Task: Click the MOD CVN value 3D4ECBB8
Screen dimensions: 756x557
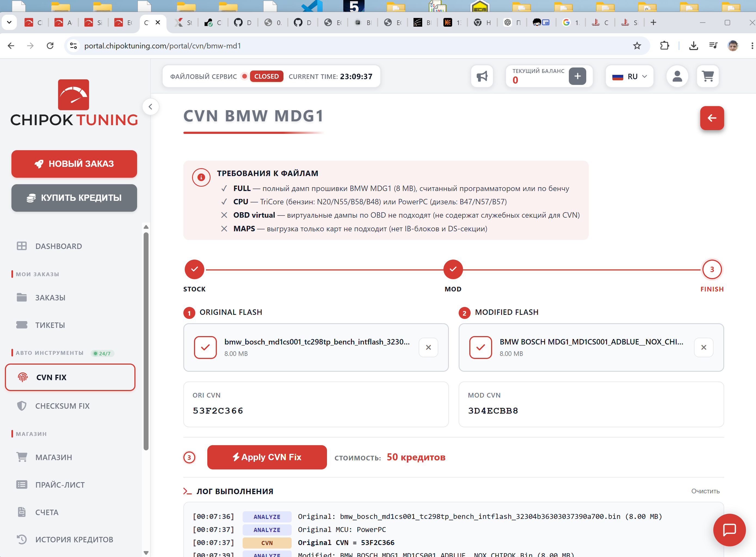Action: (x=493, y=411)
